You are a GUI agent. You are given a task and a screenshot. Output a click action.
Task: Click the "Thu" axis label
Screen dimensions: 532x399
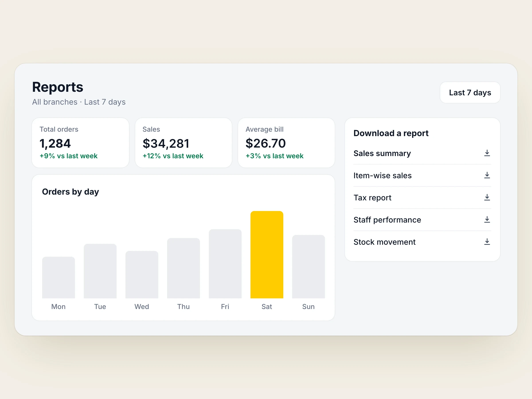point(184,307)
